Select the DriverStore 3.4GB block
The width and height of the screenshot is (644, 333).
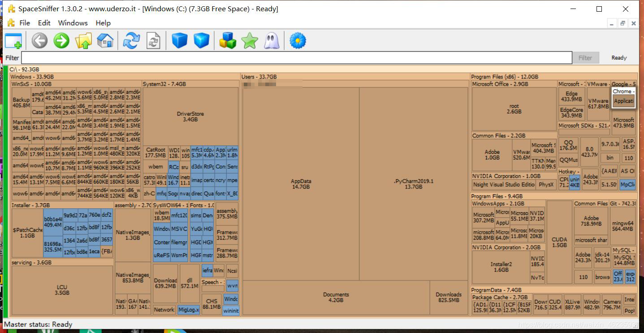tap(190, 117)
